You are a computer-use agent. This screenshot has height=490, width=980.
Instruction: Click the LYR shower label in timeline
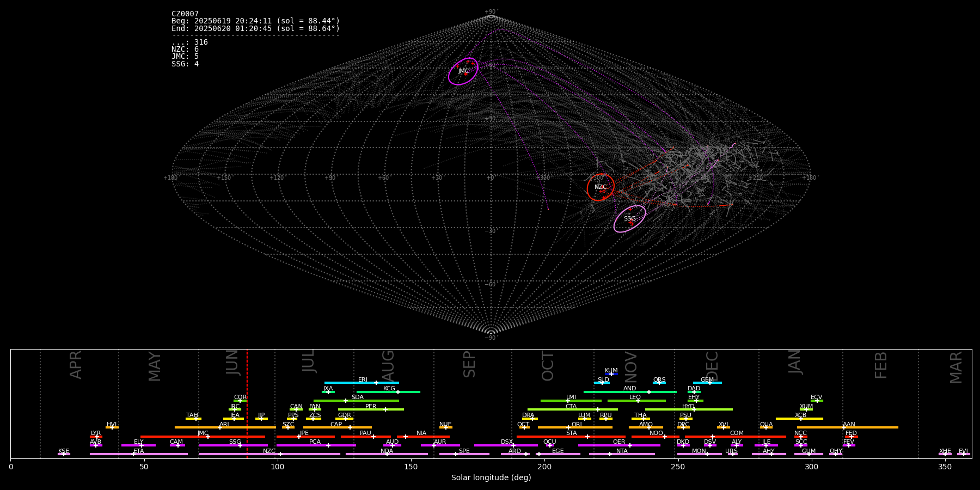coord(96,433)
